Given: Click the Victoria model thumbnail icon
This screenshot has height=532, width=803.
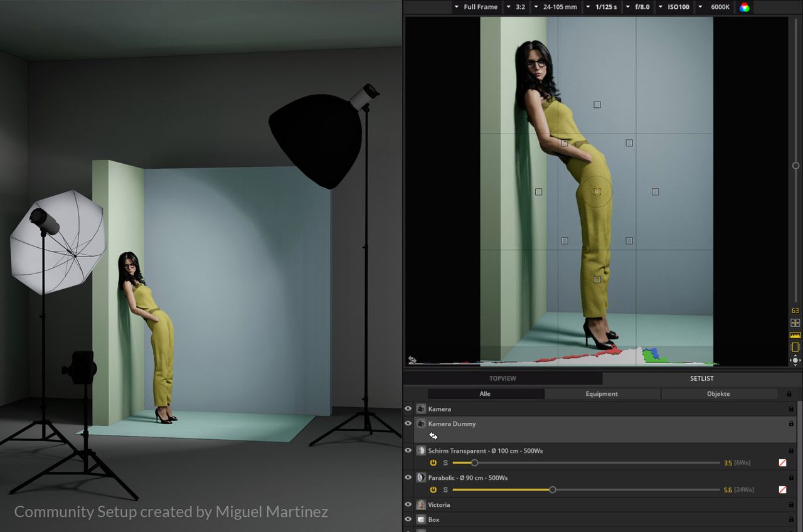Looking at the screenshot, I should pyautogui.click(x=422, y=505).
